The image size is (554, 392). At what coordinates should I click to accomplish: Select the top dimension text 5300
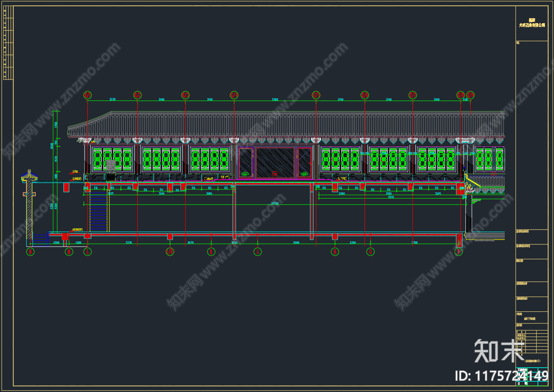pos(275,99)
